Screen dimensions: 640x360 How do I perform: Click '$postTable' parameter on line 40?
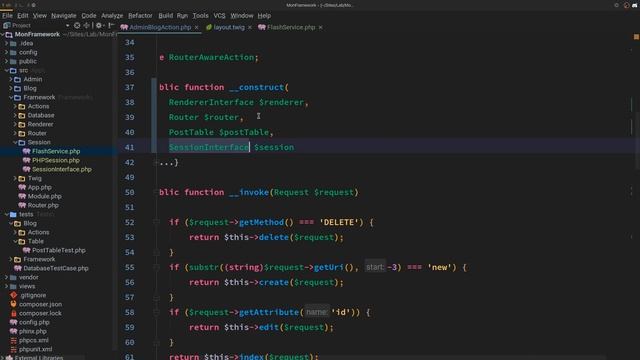pos(244,132)
